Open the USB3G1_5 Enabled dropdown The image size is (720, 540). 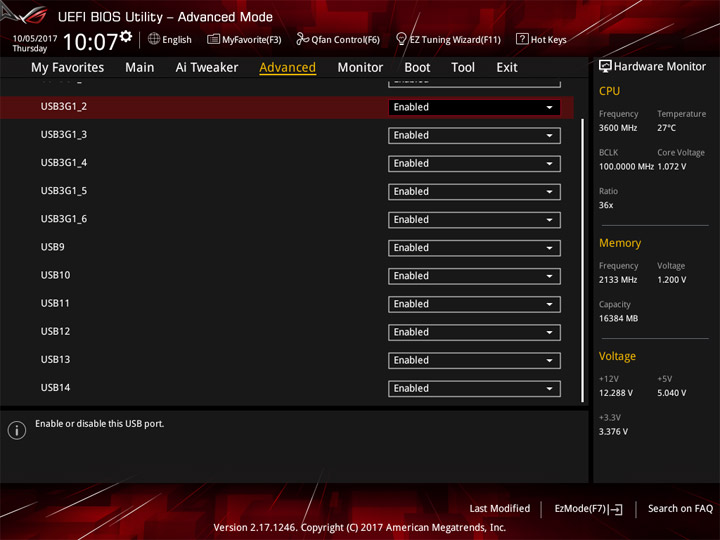474,191
